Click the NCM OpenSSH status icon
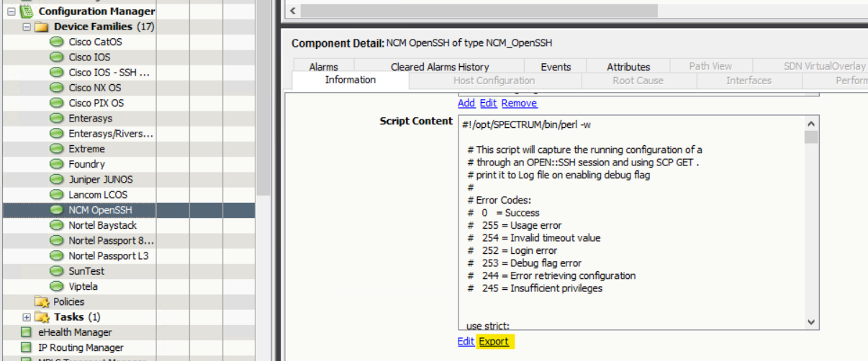 56,210
